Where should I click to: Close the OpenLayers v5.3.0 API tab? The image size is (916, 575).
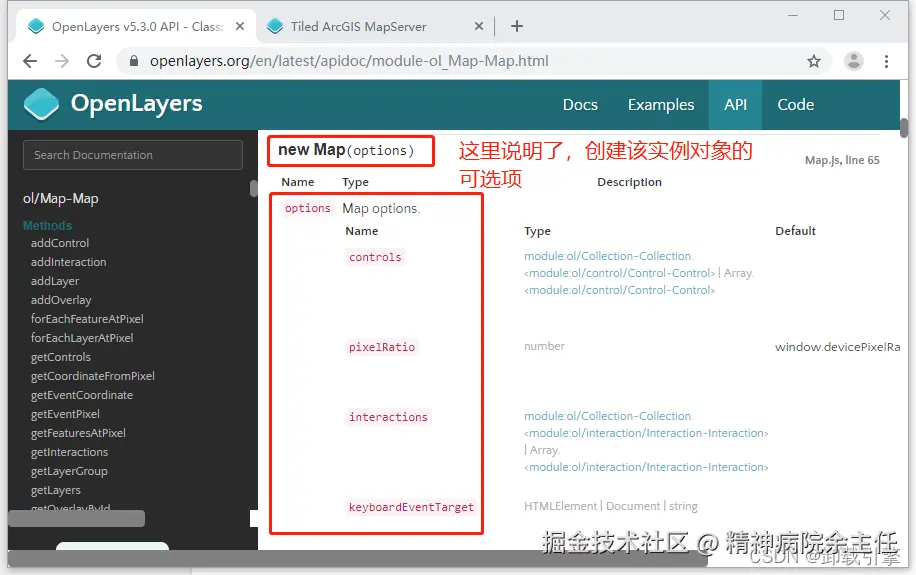click(240, 26)
